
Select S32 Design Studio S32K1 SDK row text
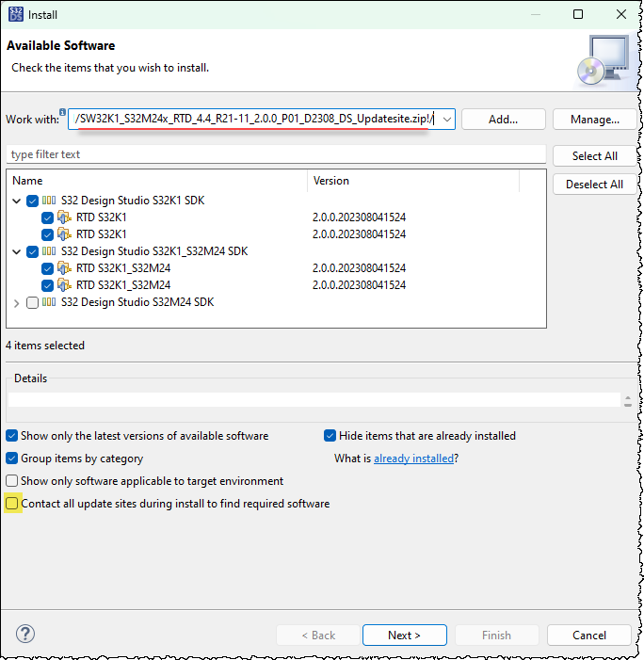point(133,201)
